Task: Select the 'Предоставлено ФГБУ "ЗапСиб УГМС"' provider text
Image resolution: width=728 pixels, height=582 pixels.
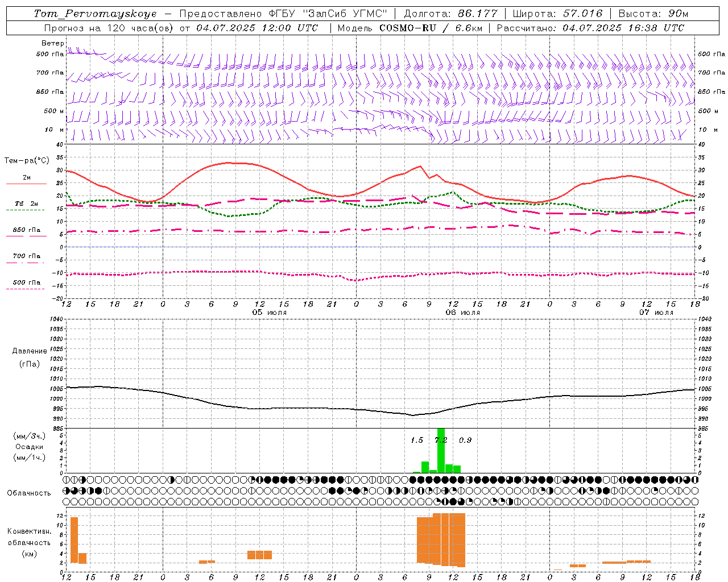Action: click(x=283, y=14)
